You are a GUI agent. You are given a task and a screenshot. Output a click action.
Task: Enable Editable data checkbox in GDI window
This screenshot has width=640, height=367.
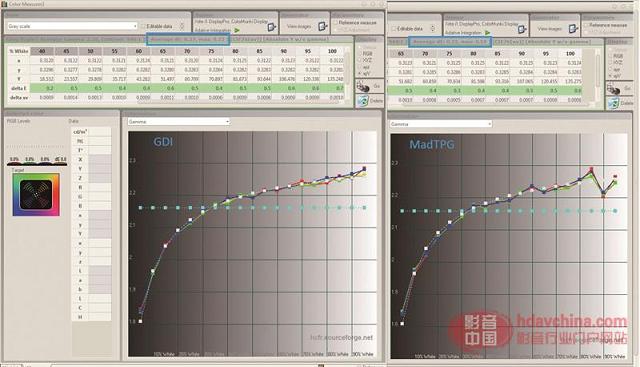pyautogui.click(x=143, y=26)
